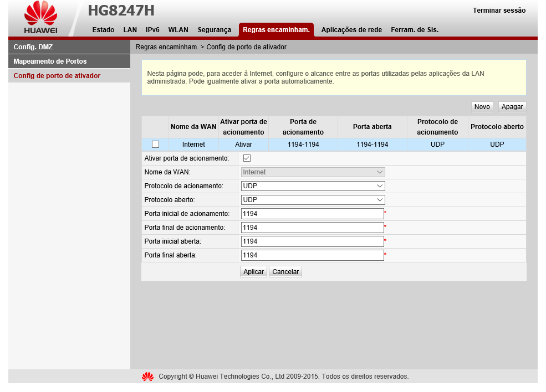Open the WLAN tab

[178, 30]
